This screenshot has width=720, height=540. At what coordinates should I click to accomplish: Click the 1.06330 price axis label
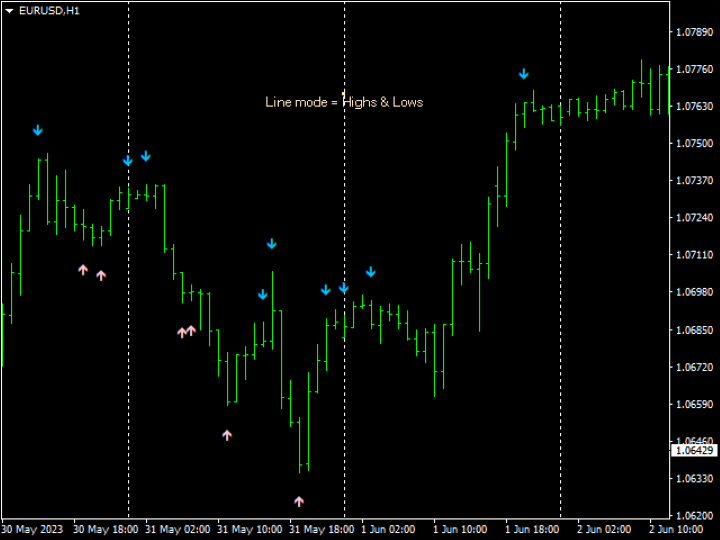tap(695, 478)
